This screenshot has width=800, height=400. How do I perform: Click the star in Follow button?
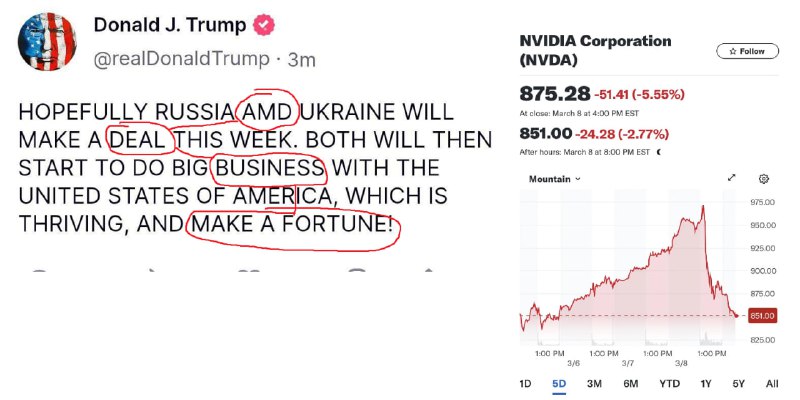(x=733, y=51)
